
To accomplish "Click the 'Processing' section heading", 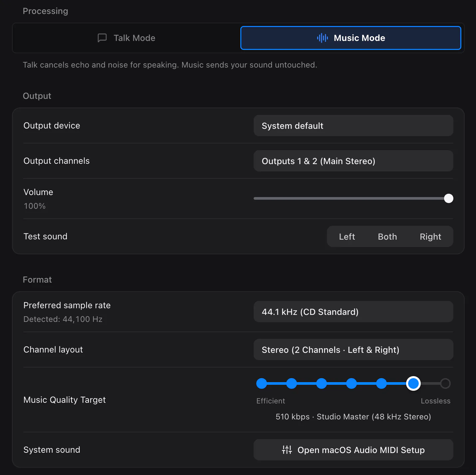I will tap(45, 11).
